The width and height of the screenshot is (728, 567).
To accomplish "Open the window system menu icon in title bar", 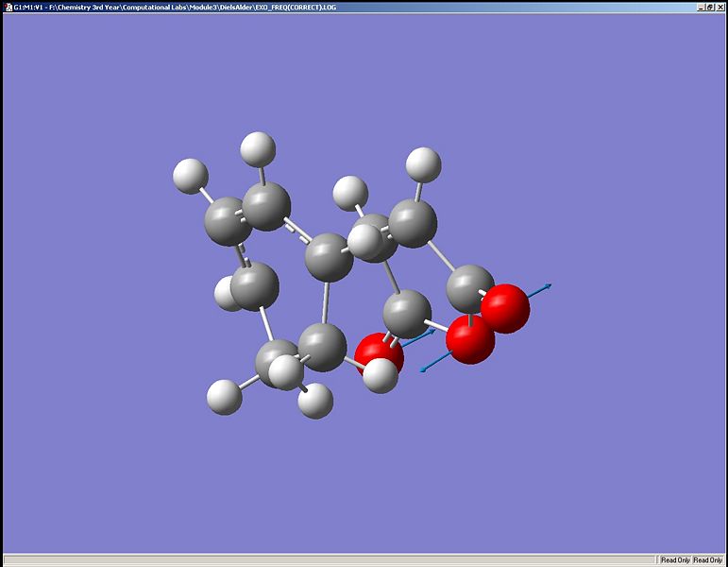I will tap(8, 7).
